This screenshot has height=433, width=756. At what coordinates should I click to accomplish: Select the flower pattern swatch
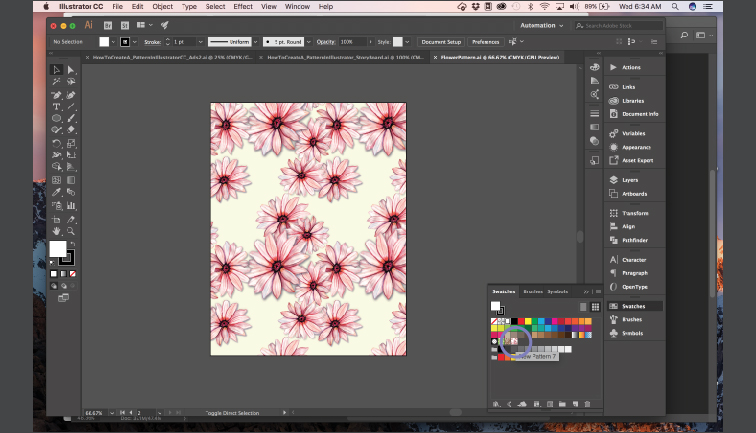click(514, 341)
